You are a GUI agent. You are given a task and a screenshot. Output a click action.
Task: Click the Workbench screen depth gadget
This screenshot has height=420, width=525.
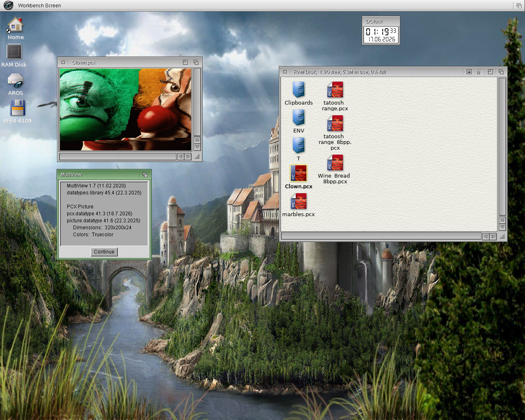pos(519,5)
